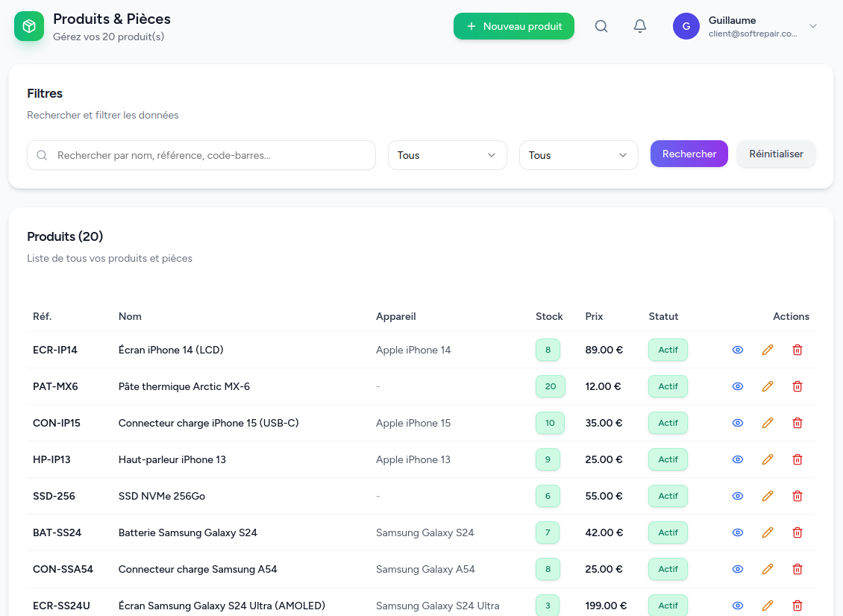The height and width of the screenshot is (616, 843).
Task: Show details for SSD-256 product
Action: (738, 496)
